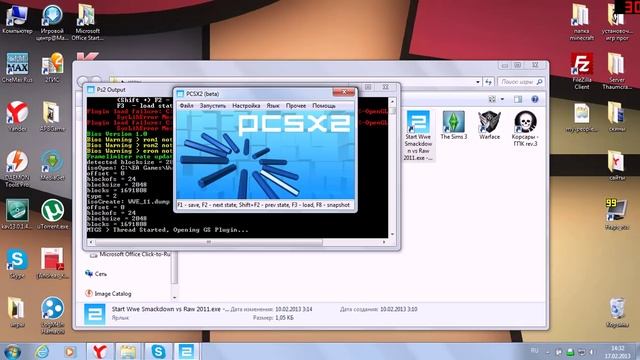
Task: Click the Ps2 Output horizontal scrollbar
Action: 237,242
